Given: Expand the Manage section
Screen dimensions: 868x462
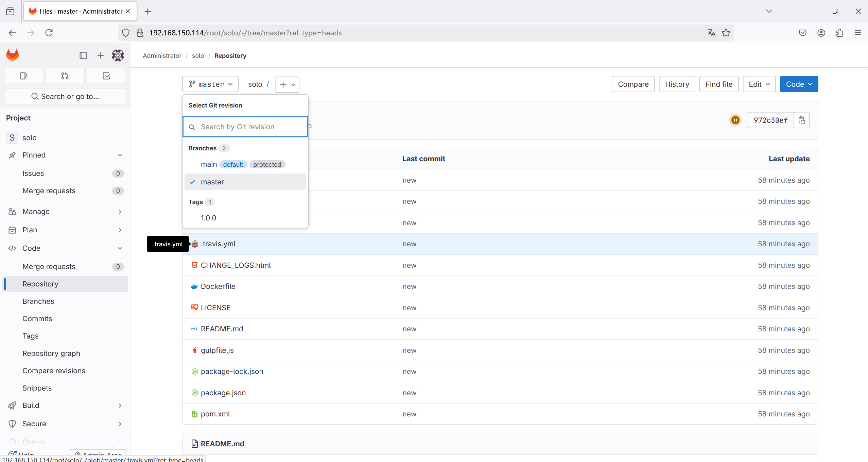Looking at the screenshot, I should 120,212.
